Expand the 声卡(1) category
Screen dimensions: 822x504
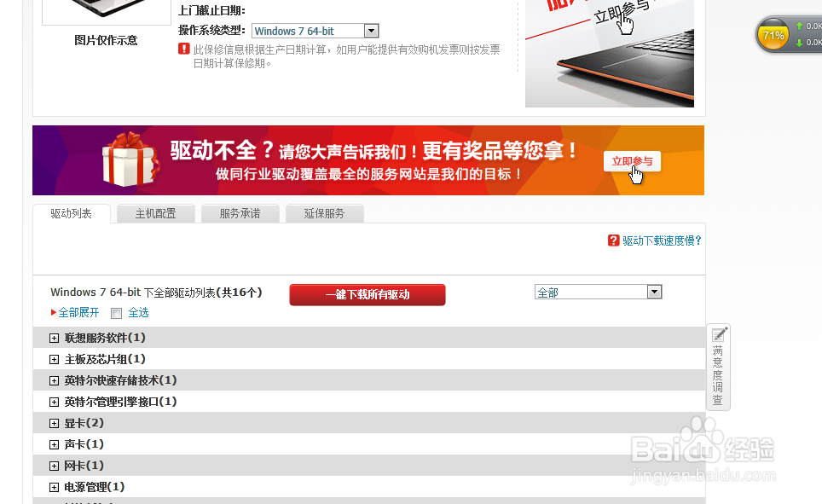click(54, 445)
